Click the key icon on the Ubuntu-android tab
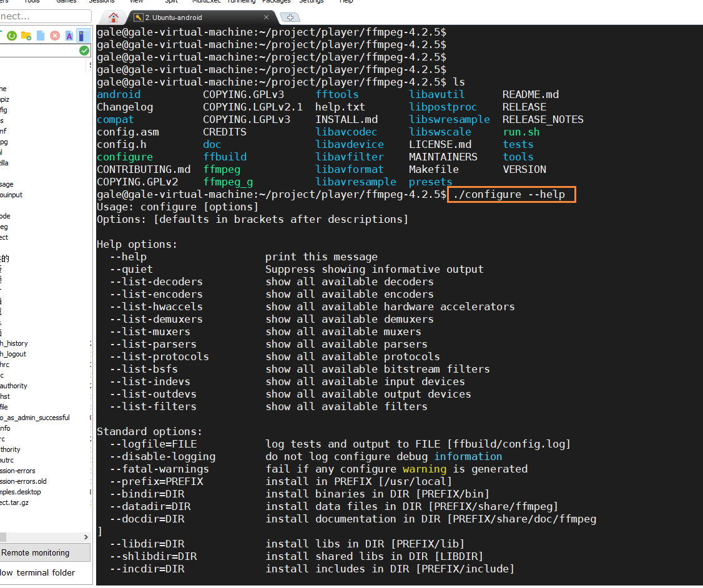 point(139,17)
